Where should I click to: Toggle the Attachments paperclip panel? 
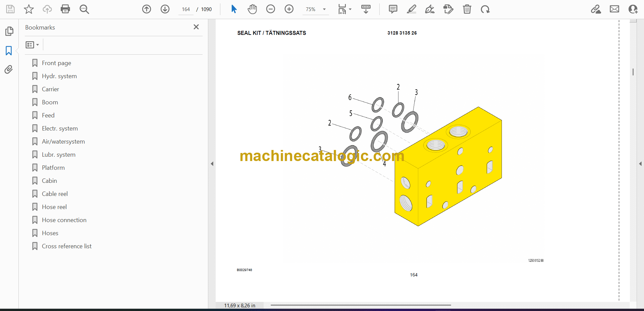(9, 69)
